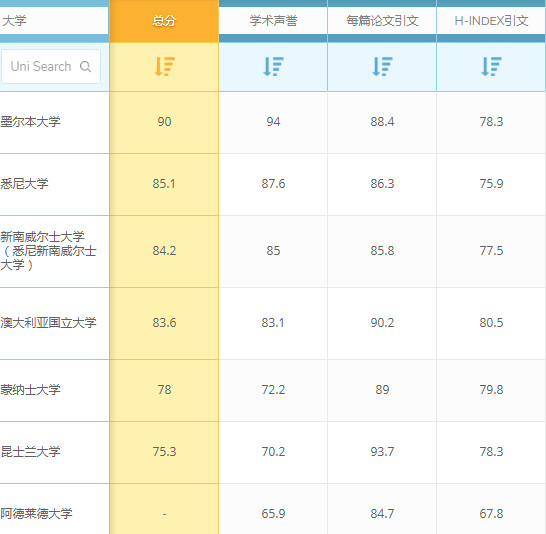Sort by H-INDEX引文 using its sort icon
546x534 pixels.
491,66
